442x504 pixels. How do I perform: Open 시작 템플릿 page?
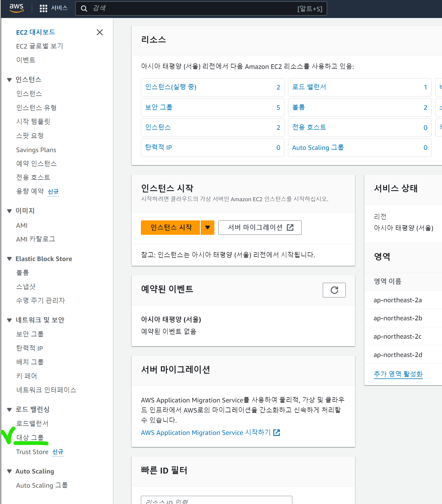coord(33,121)
